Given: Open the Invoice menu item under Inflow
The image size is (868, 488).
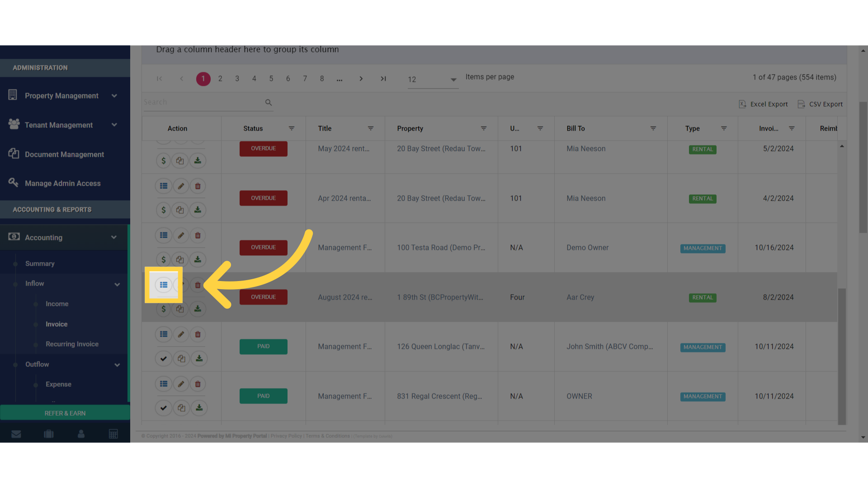Looking at the screenshot, I should coord(56,324).
